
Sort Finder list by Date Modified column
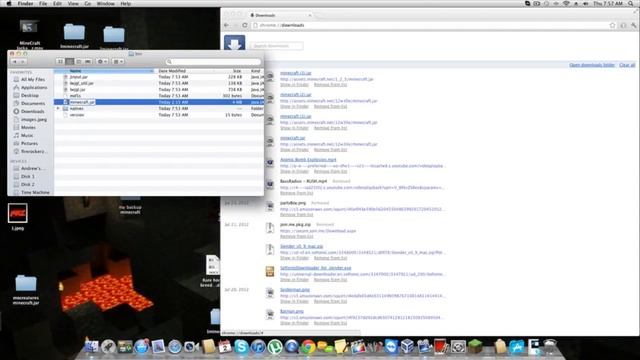tap(184, 71)
